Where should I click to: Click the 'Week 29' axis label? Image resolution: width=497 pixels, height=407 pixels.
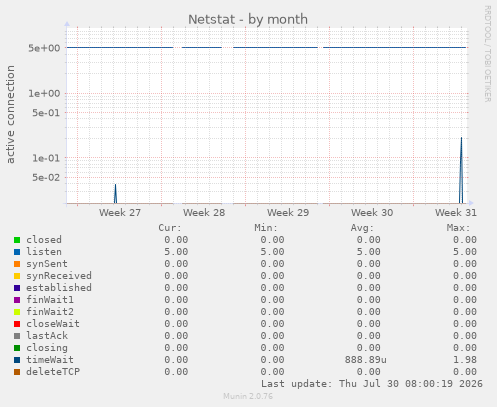point(288,213)
